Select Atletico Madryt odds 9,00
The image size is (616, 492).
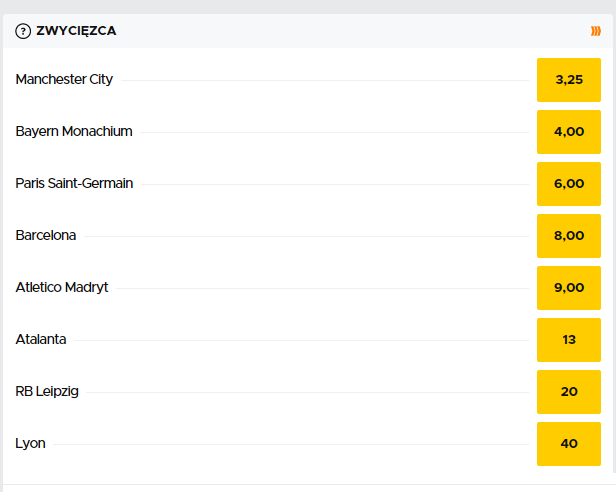pos(568,288)
